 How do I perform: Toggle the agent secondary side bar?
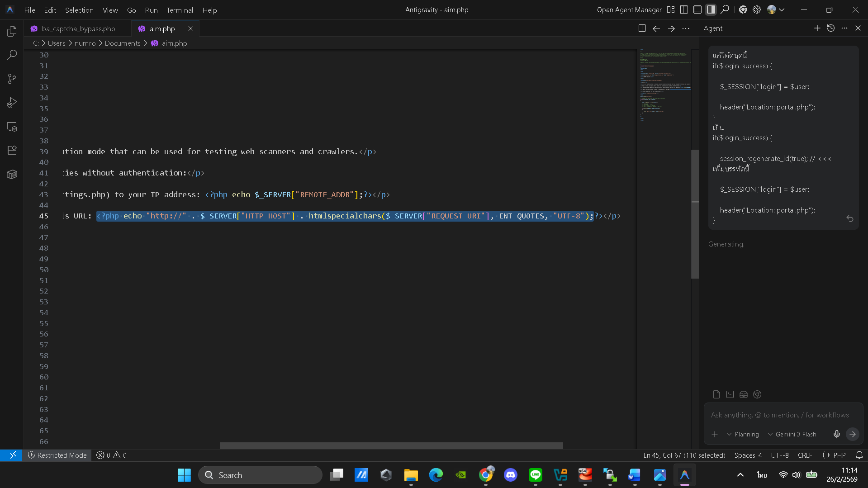(711, 9)
